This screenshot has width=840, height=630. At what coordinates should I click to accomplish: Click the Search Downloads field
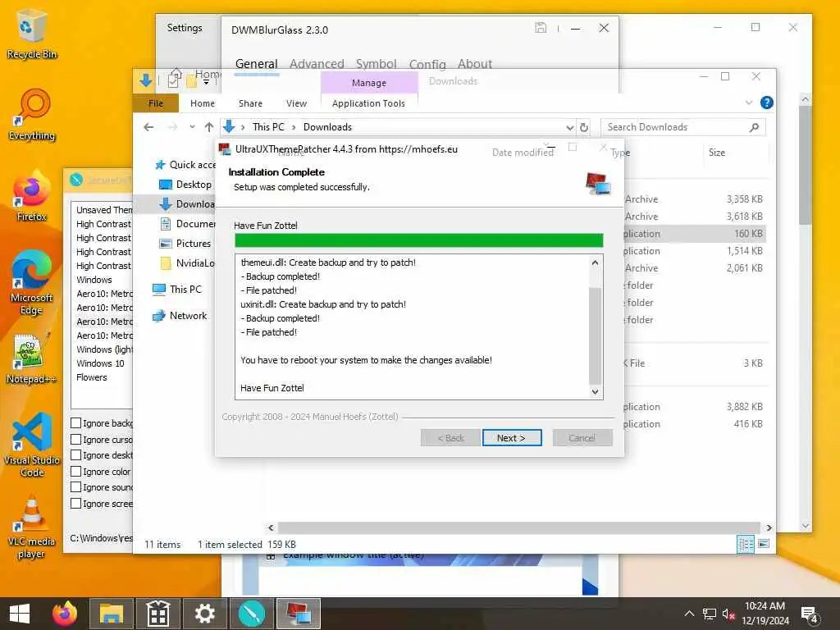click(683, 127)
